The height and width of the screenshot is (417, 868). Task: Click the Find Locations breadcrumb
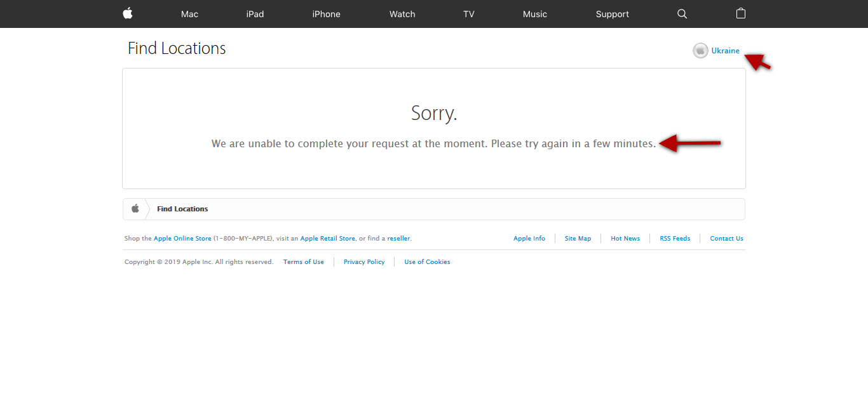[182, 209]
